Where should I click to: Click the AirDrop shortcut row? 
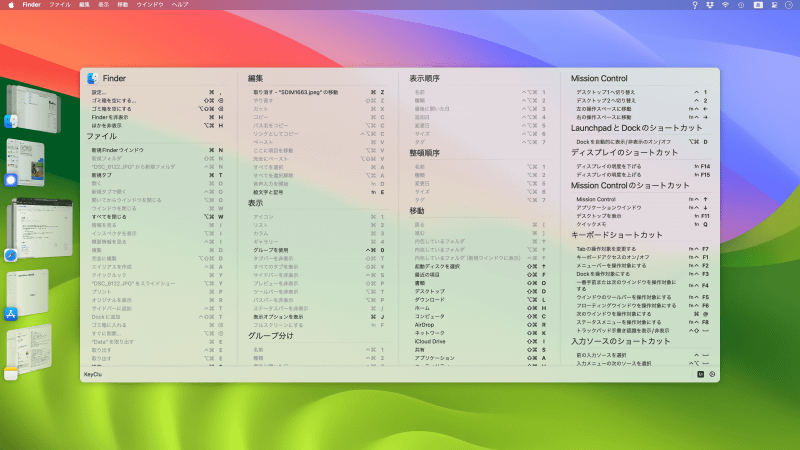pyautogui.click(x=480, y=324)
